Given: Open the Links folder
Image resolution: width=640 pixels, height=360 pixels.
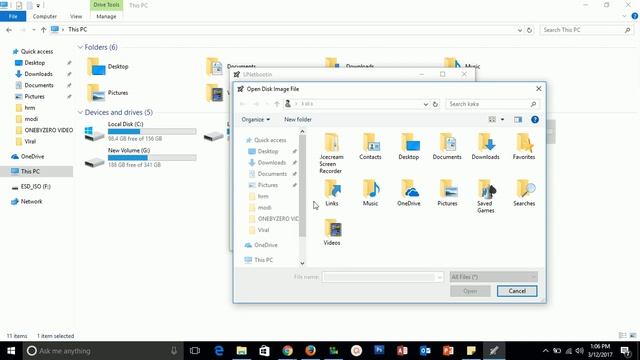Looking at the screenshot, I should tap(332, 193).
